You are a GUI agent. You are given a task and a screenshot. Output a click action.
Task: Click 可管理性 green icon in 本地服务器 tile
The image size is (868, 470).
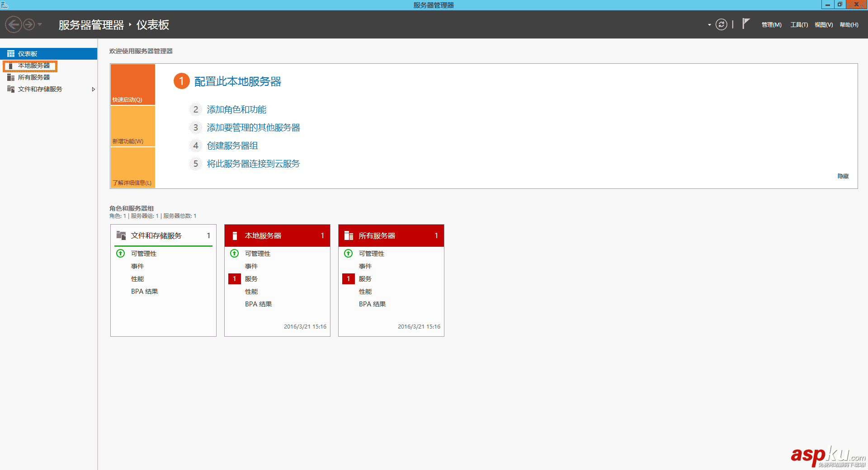pyautogui.click(x=235, y=254)
